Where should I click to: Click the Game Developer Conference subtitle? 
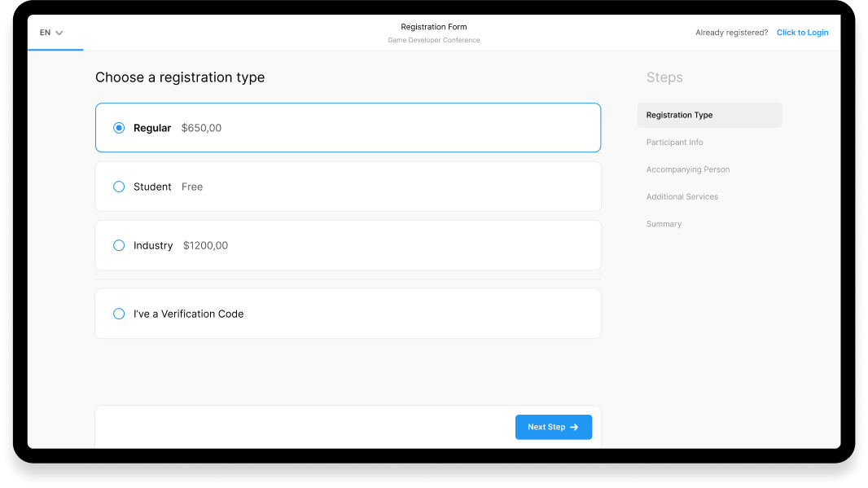click(x=434, y=40)
